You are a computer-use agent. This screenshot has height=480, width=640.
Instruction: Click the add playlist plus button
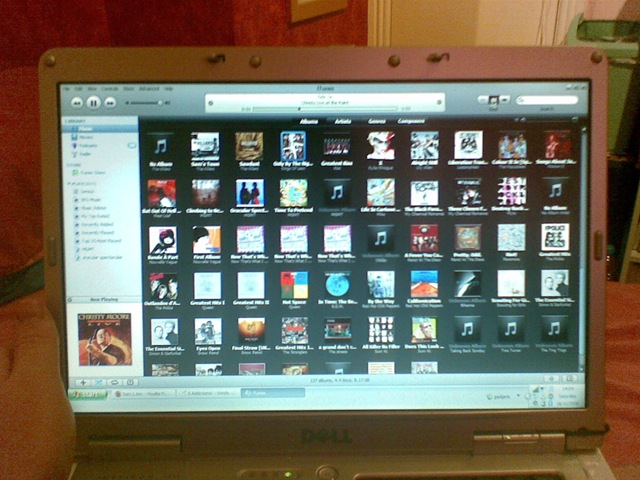[83, 382]
